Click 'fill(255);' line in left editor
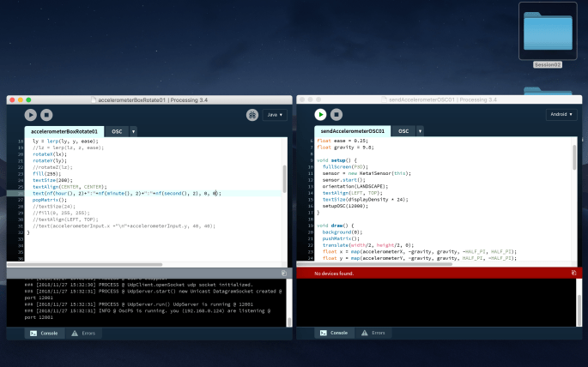The height and width of the screenshot is (367, 588). tap(46, 174)
